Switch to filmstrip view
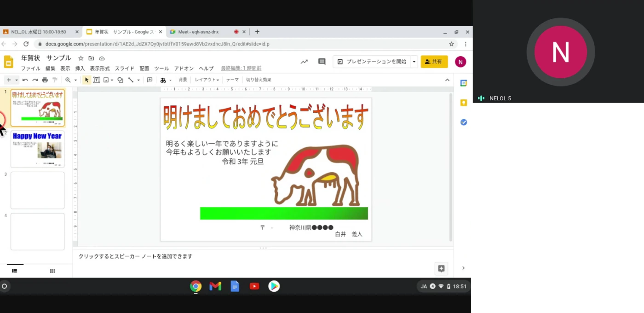This screenshot has width=644, height=313. pyautogui.click(x=15, y=271)
